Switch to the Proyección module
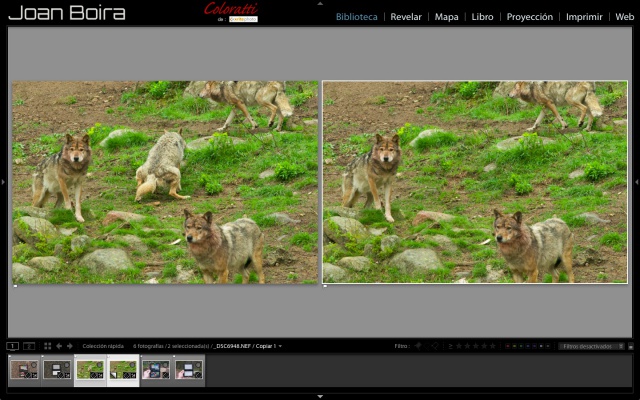 (x=529, y=17)
